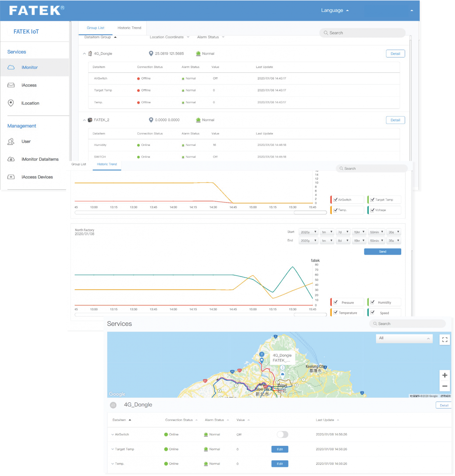Click search magnifier in Services map panel

click(375, 324)
